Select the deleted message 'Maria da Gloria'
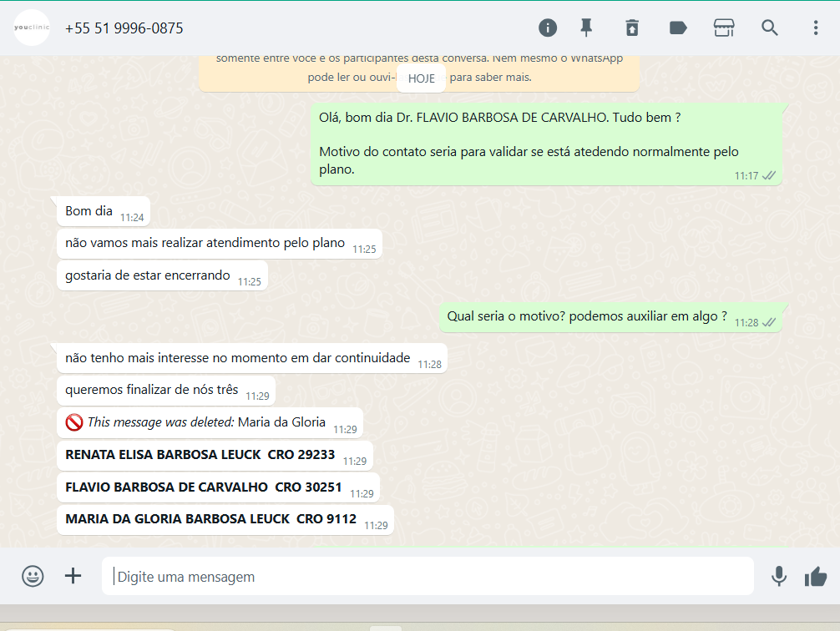840x631 pixels. [x=210, y=423]
